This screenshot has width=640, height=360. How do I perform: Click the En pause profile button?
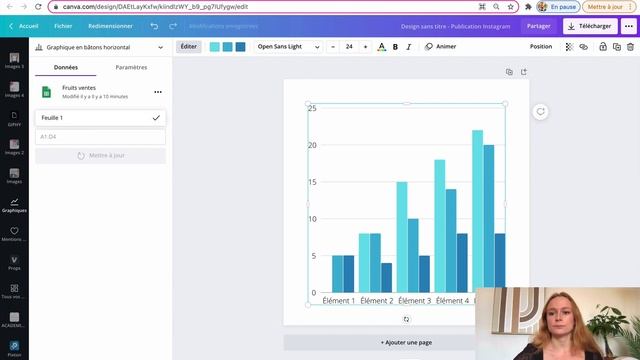point(558,7)
